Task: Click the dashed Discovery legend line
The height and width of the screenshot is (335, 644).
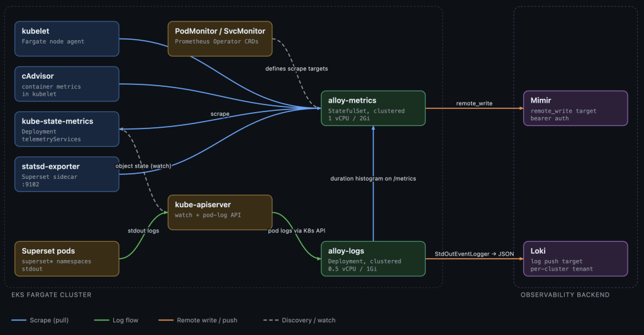Action: click(x=270, y=321)
